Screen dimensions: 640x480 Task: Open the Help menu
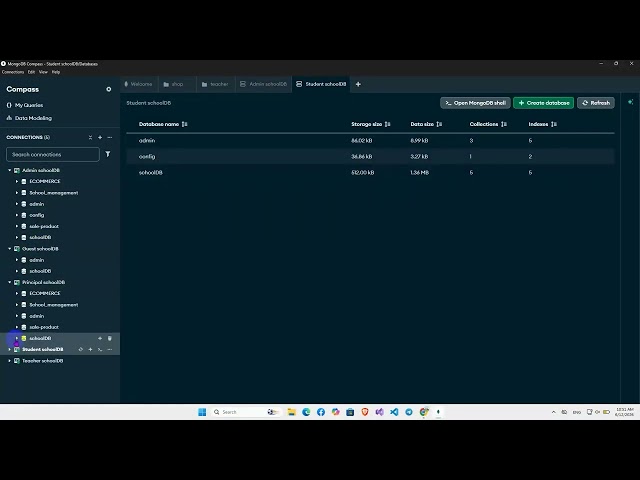pyautogui.click(x=56, y=72)
